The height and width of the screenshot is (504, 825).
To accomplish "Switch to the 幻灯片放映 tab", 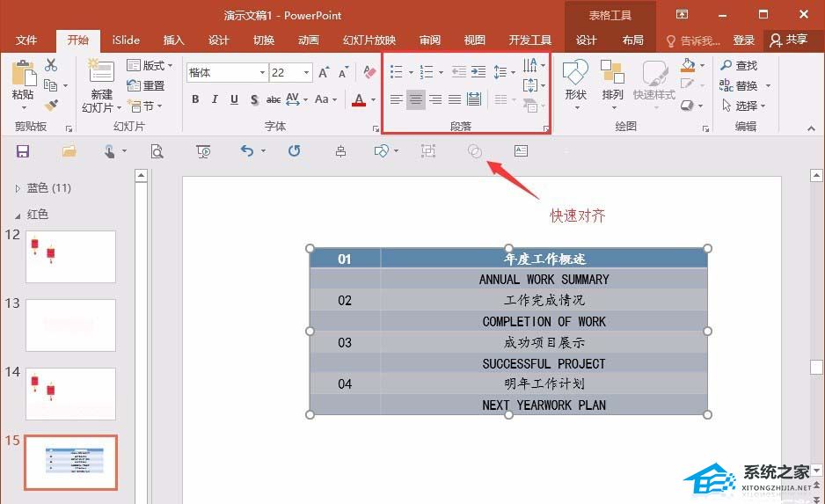I will click(x=369, y=40).
